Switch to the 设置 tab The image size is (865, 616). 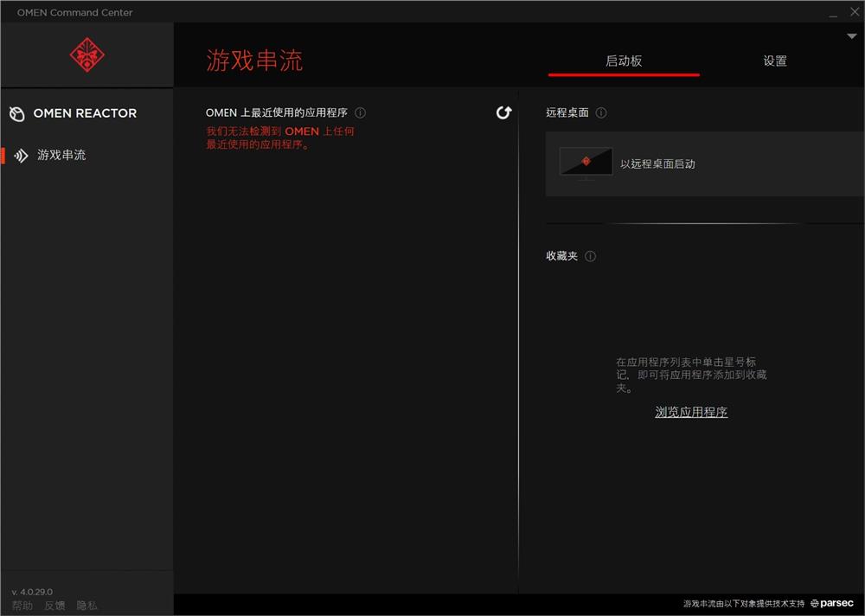point(774,61)
